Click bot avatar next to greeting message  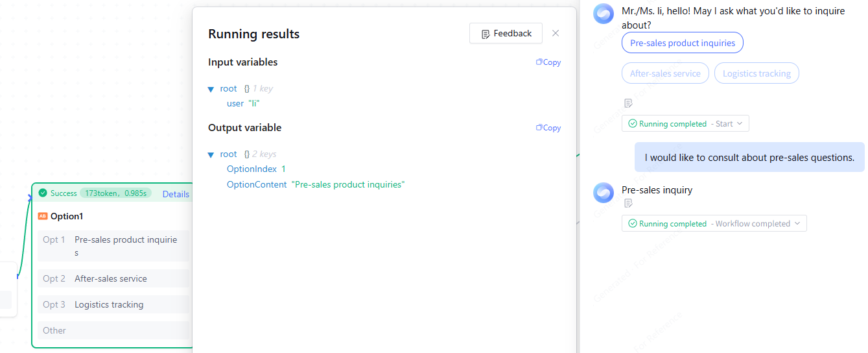click(604, 13)
